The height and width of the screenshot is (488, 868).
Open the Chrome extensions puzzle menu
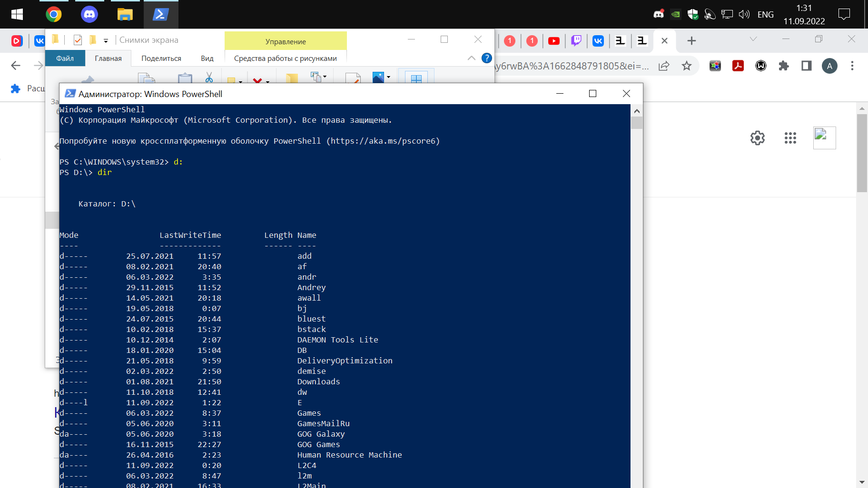[x=783, y=66]
